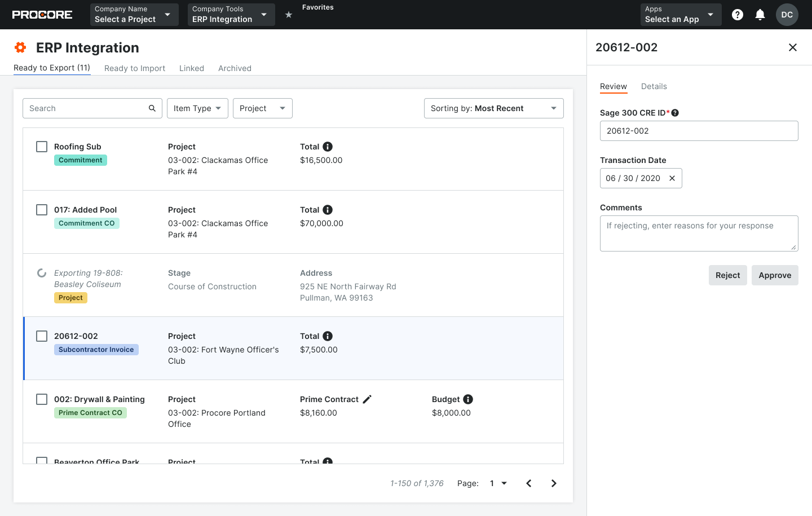This screenshot has height=516, width=812.
Task: Show Total info for Roofing Sub
Action: click(x=328, y=147)
